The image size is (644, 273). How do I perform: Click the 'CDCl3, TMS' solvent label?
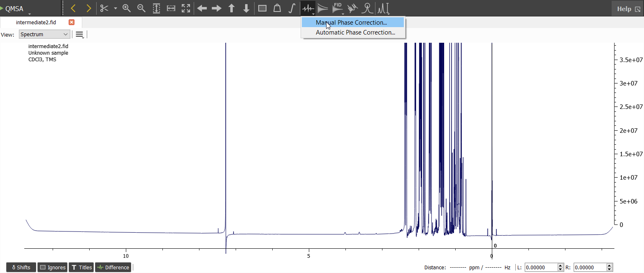[x=42, y=60]
